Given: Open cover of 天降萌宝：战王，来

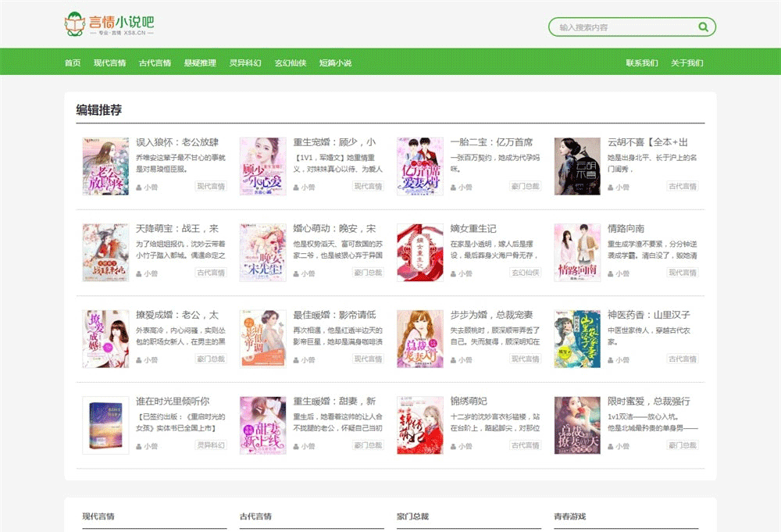Looking at the screenshot, I should 105,252.
